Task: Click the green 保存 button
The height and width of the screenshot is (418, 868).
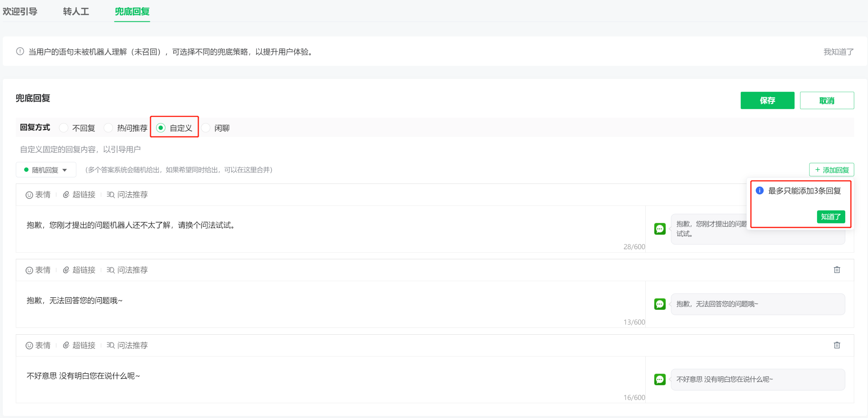Action: click(767, 101)
